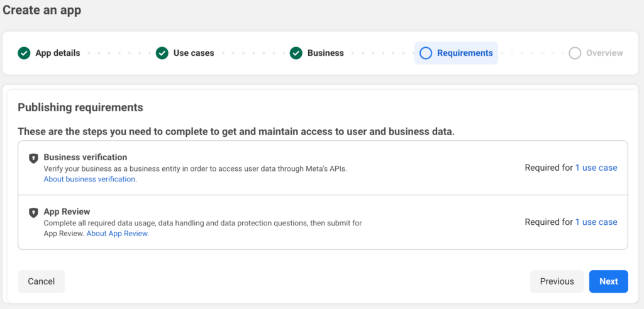The width and height of the screenshot is (644, 309).
Task: Select the Use cases step label
Action: coord(194,53)
